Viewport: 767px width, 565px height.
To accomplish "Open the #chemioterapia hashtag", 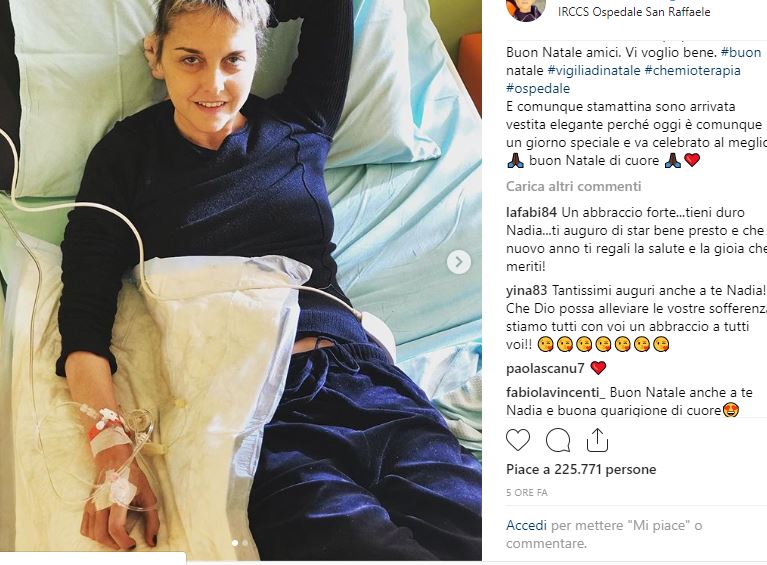I will click(692, 70).
